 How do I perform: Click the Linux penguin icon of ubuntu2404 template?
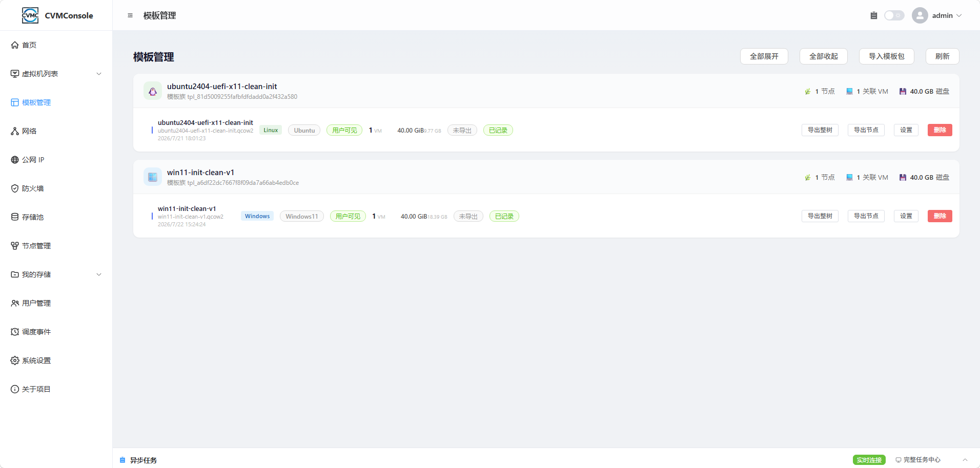(153, 91)
